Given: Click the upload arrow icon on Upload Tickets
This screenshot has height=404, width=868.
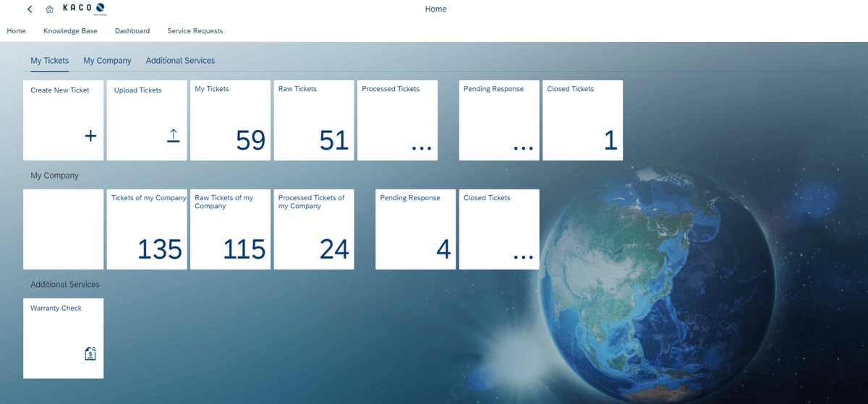Looking at the screenshot, I should pyautogui.click(x=173, y=135).
